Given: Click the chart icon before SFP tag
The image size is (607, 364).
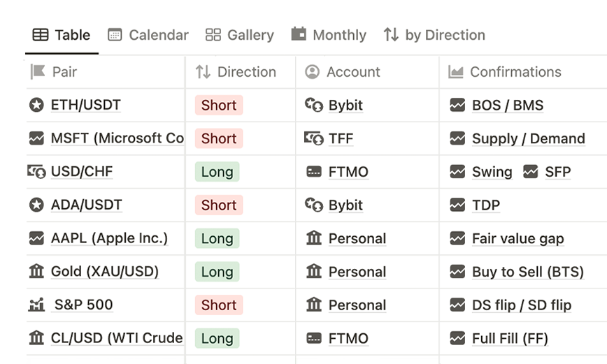Looking at the screenshot, I should click(x=531, y=172).
